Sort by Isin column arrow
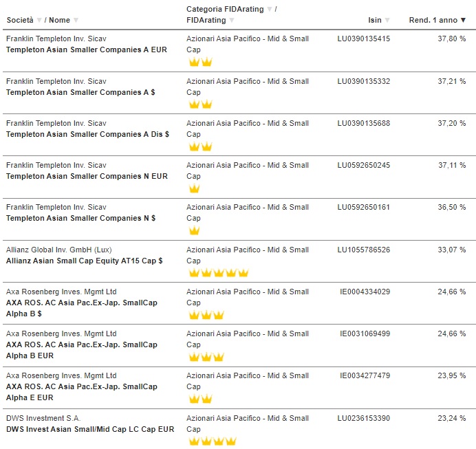 [387, 21]
